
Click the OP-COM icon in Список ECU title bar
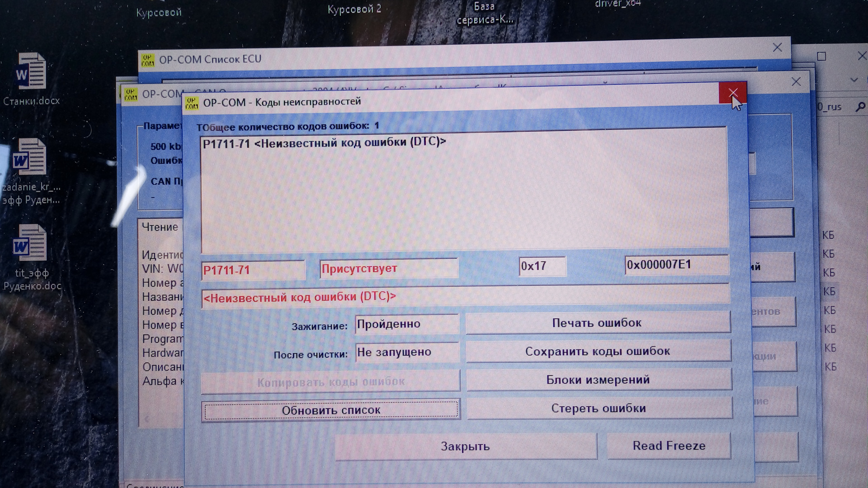[x=147, y=60]
